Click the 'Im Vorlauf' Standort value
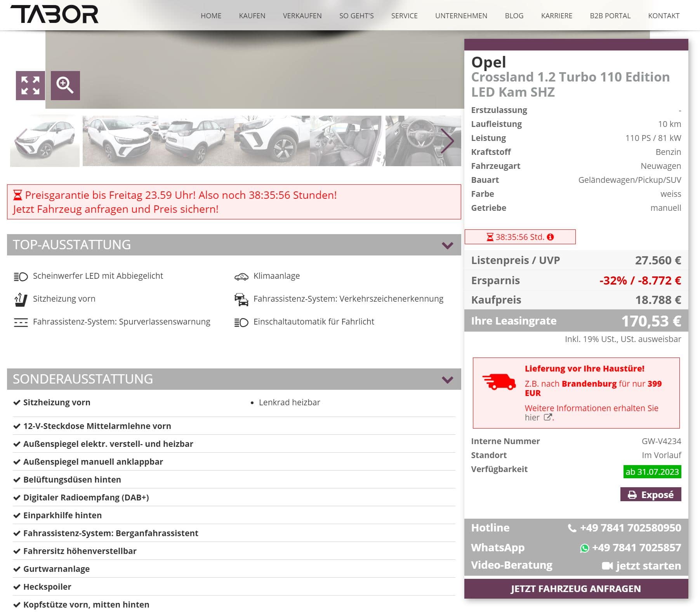 tap(661, 455)
